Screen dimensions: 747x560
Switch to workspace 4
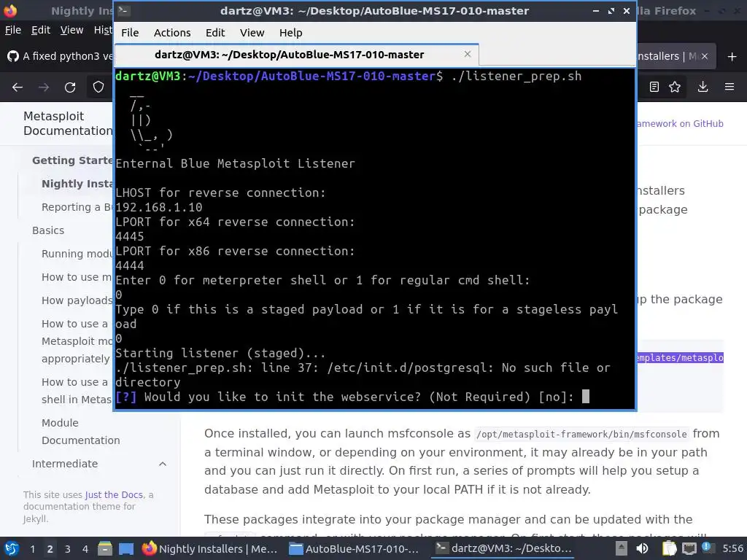[x=85, y=548]
